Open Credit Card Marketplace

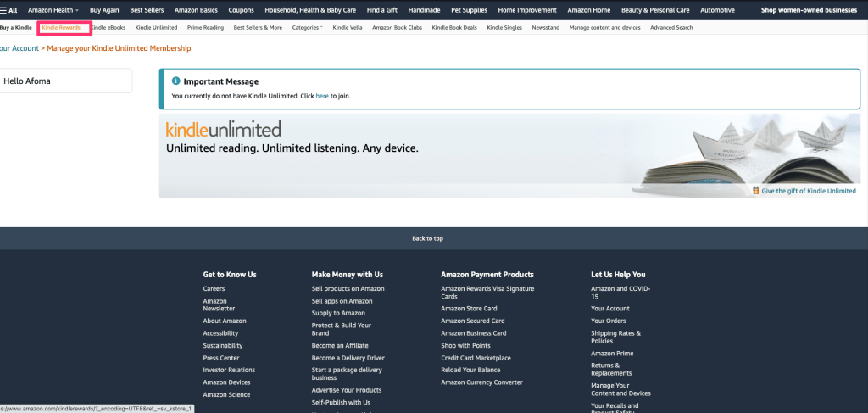click(x=476, y=358)
